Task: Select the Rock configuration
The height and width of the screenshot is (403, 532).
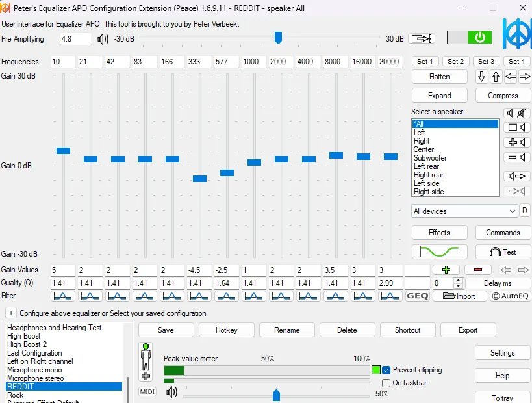Action: pyautogui.click(x=64, y=395)
